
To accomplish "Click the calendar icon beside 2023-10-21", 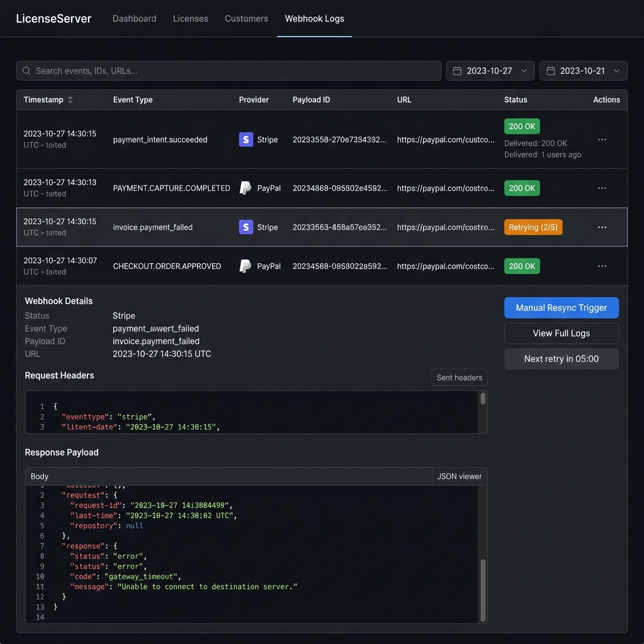I will coord(550,70).
